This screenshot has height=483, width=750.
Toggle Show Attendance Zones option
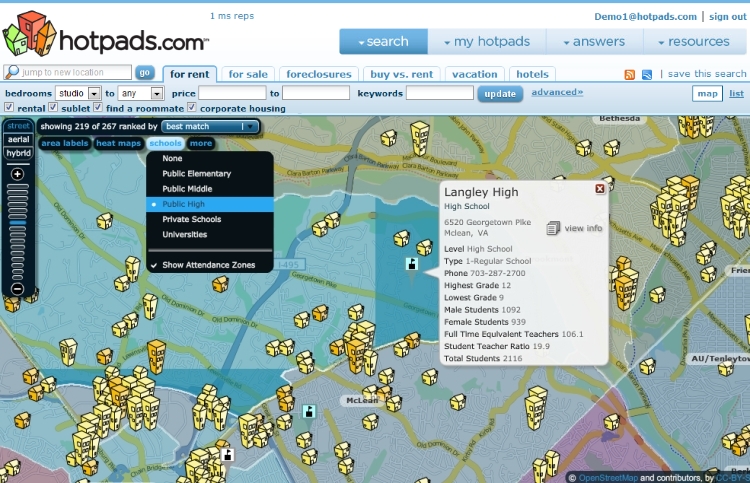(210, 265)
